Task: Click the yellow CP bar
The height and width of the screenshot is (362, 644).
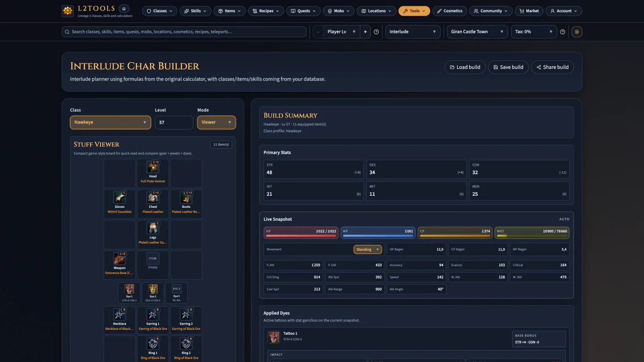Action: [x=455, y=232]
